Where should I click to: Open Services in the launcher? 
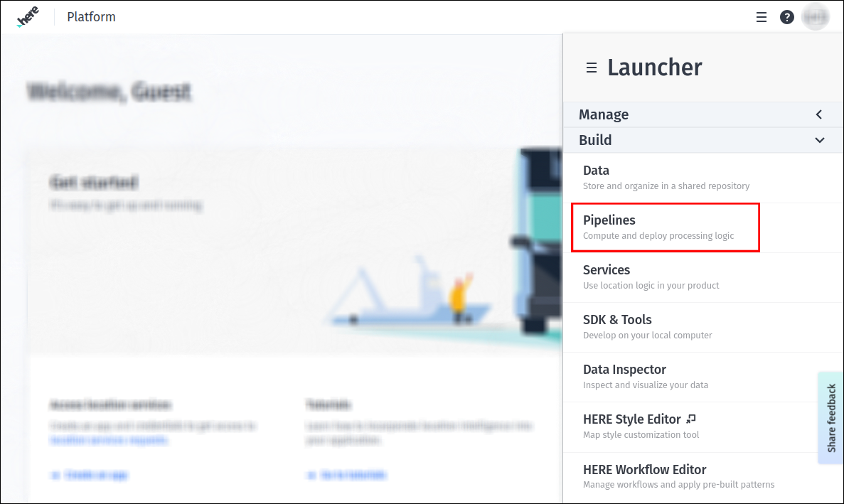pyautogui.click(x=703, y=277)
